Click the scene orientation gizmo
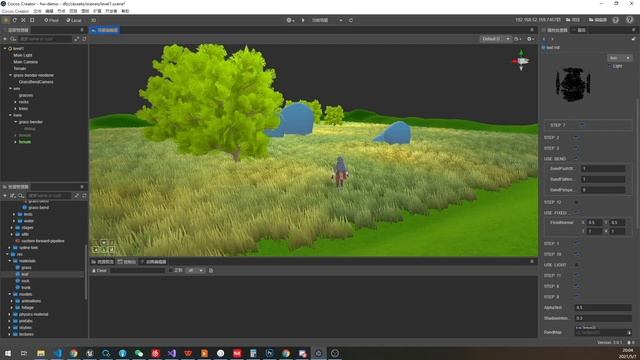 521,60
